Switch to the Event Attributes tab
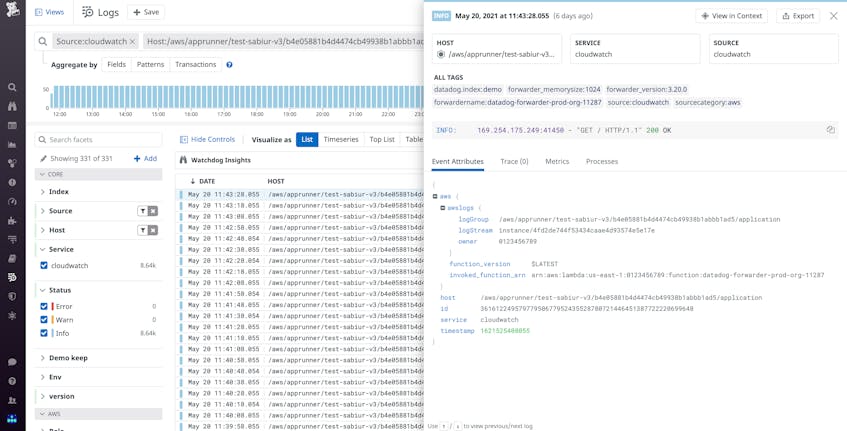The width and height of the screenshot is (847, 431). pos(458,161)
